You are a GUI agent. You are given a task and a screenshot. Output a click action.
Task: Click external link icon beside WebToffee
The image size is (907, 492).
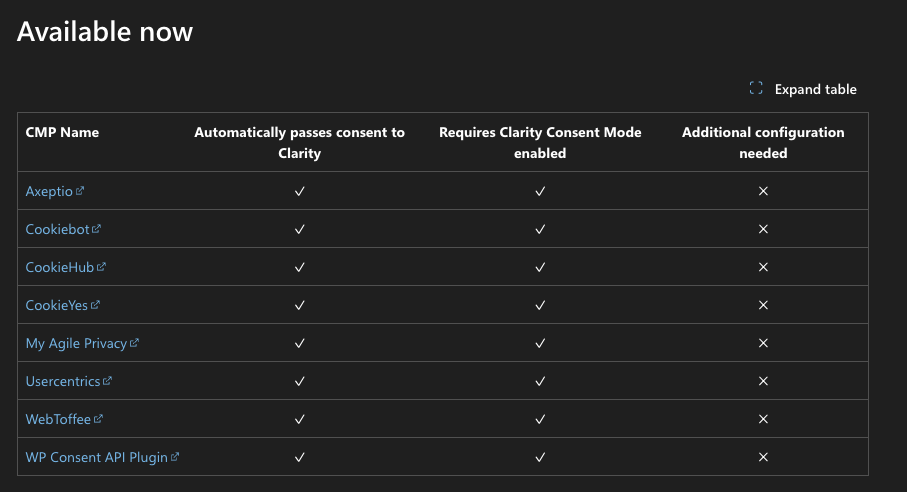click(x=99, y=418)
